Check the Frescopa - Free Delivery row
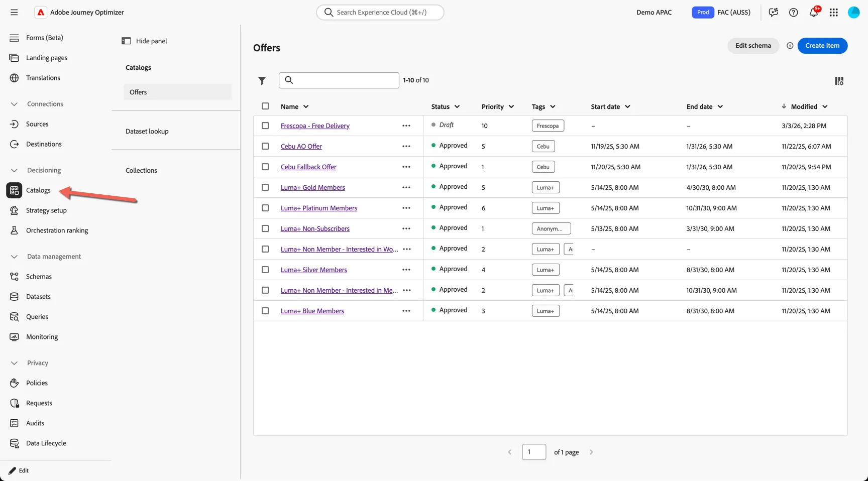 [265, 126]
